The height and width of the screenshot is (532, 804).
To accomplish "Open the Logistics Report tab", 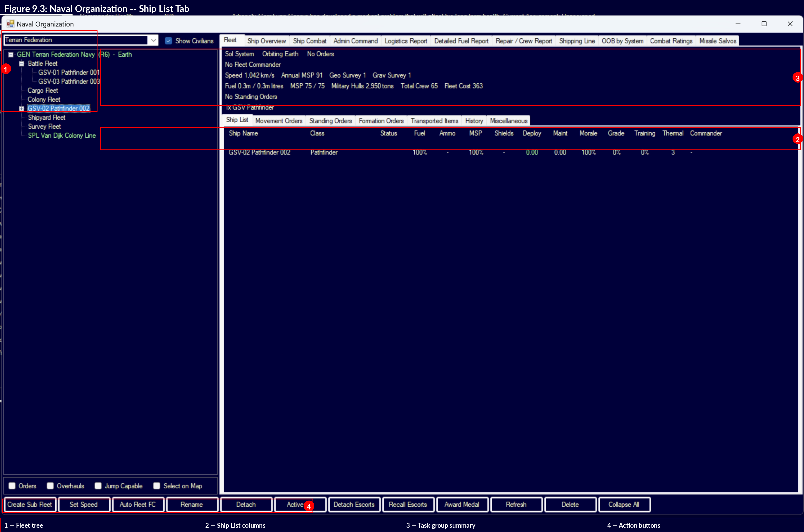I will (x=406, y=41).
